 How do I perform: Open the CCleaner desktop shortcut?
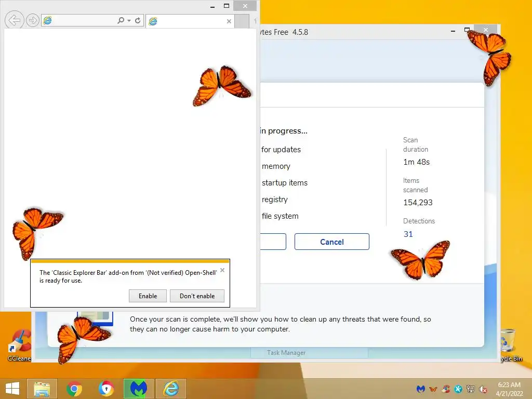pos(19,345)
